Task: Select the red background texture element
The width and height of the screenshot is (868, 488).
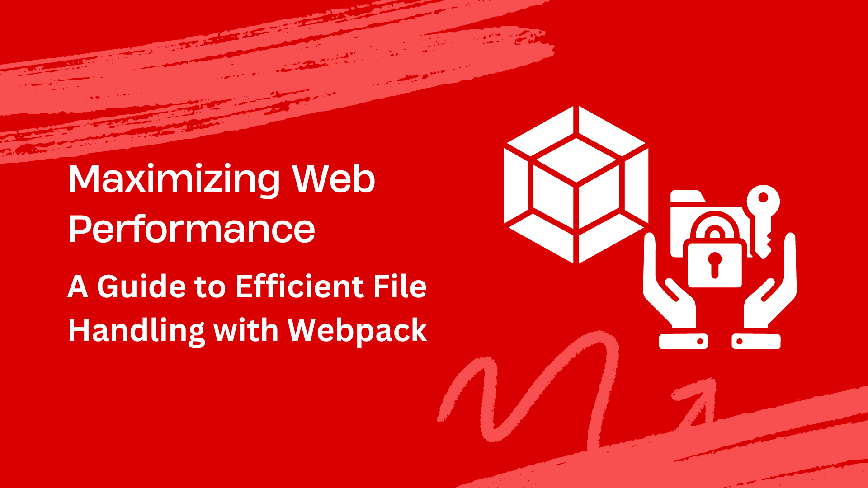Action: pyautogui.click(x=434, y=244)
